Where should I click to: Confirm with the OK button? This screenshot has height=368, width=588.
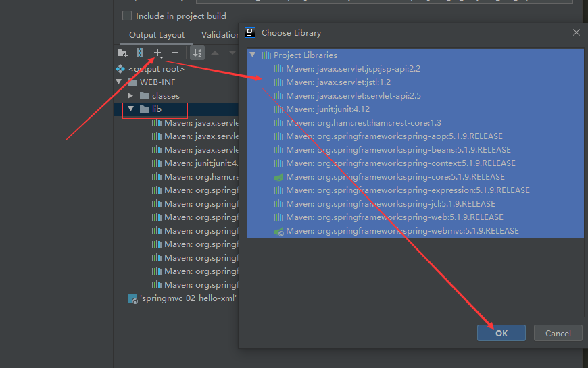click(x=501, y=333)
